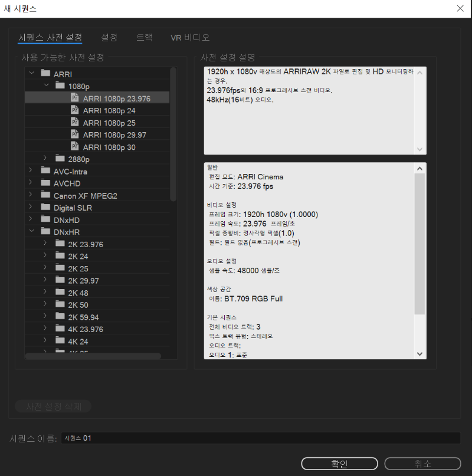The height and width of the screenshot is (476, 472).
Task: Expand the 4K 24 subfolder chevron
Action: (x=45, y=340)
